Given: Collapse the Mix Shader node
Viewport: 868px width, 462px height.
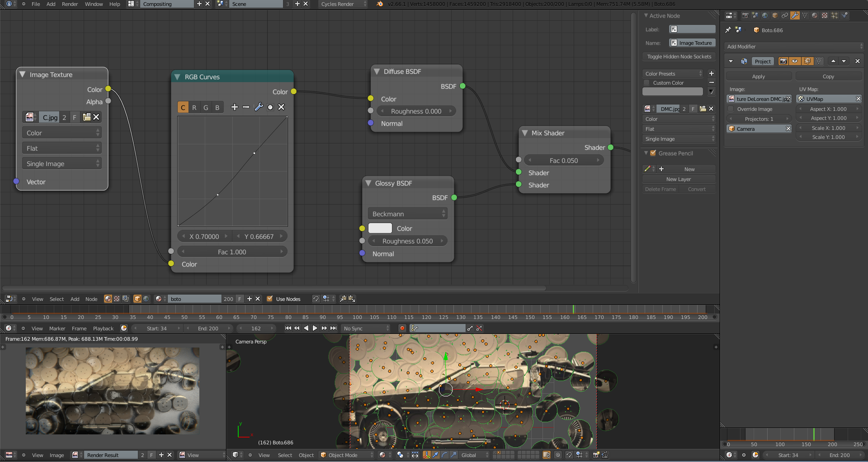Looking at the screenshot, I should click(x=525, y=133).
